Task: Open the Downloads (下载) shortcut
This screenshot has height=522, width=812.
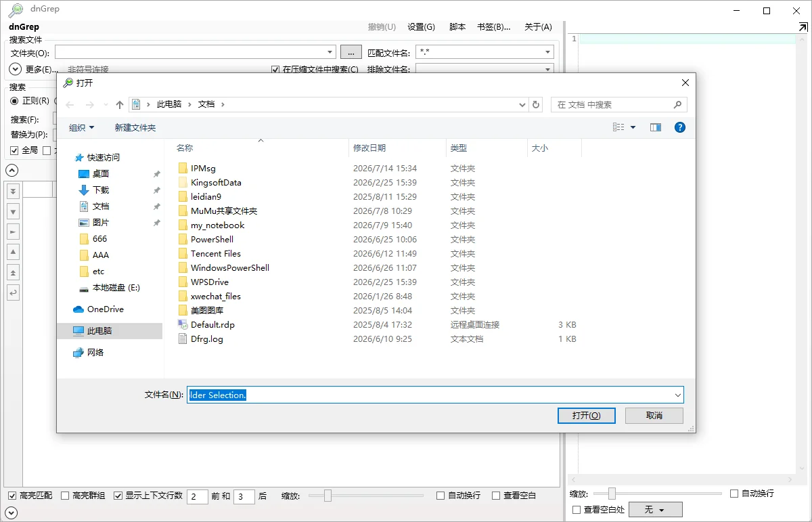Action: tap(101, 190)
